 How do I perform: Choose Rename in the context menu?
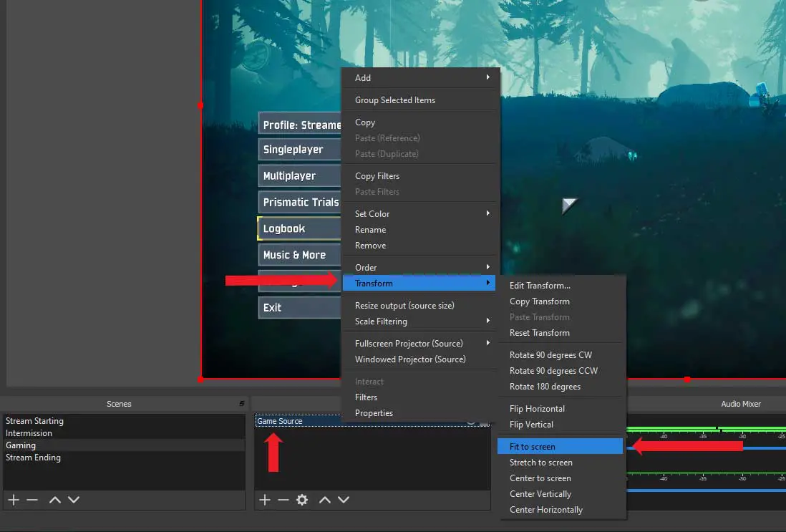pos(420,230)
